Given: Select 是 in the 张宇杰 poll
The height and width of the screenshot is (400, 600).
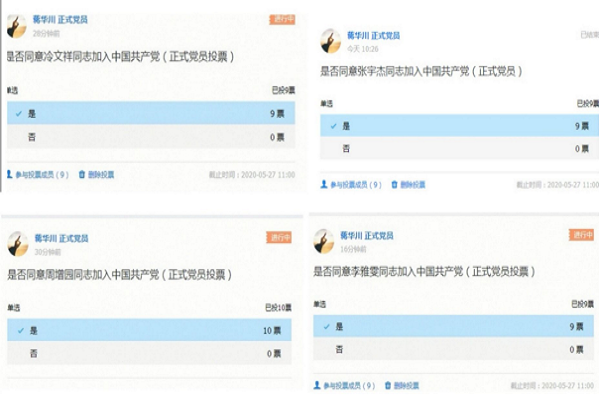Looking at the screenshot, I should click(460, 126).
